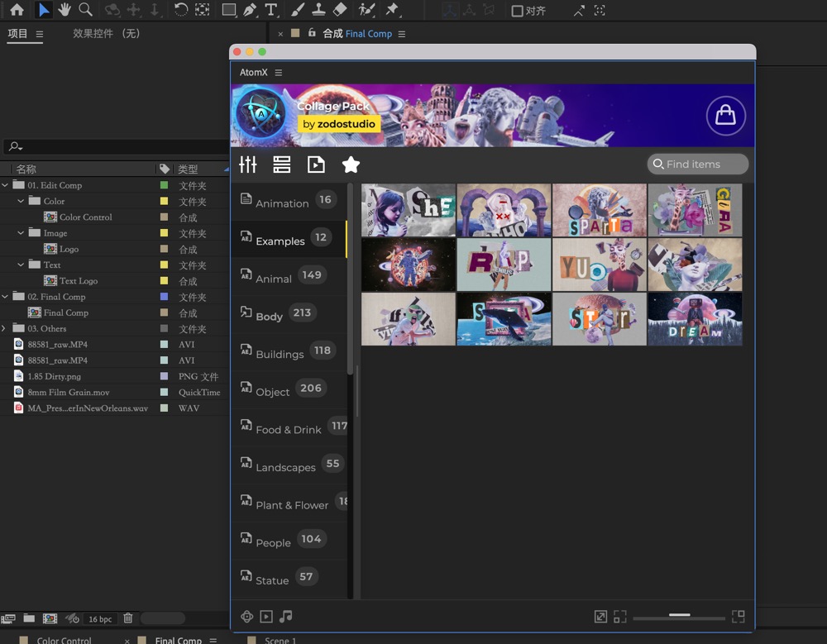The image size is (827, 644).
Task: Toggle the lock on Final Comp tab
Action: point(312,34)
